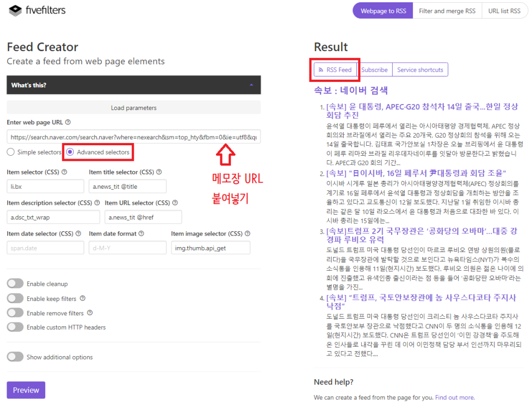Click the Result heading
The image size is (532, 410).
331,47
